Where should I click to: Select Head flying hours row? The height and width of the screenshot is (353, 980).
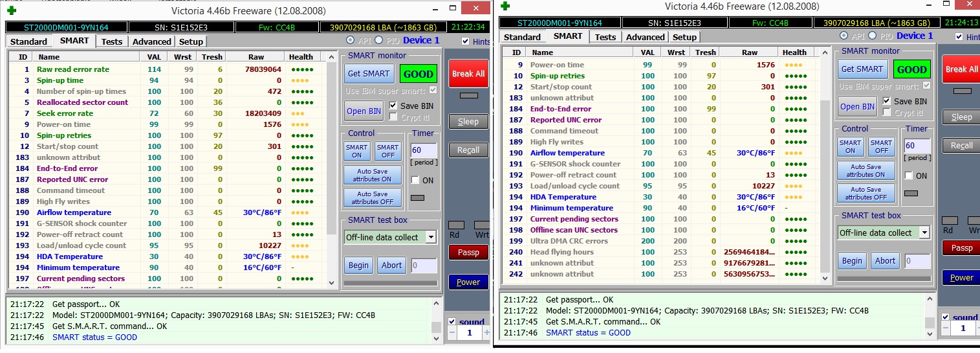[x=660, y=252]
